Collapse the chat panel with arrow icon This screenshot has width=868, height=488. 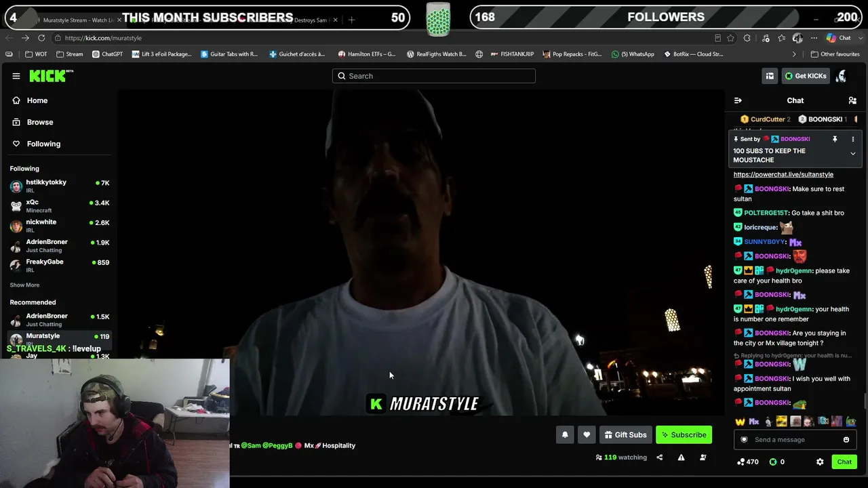tap(738, 100)
